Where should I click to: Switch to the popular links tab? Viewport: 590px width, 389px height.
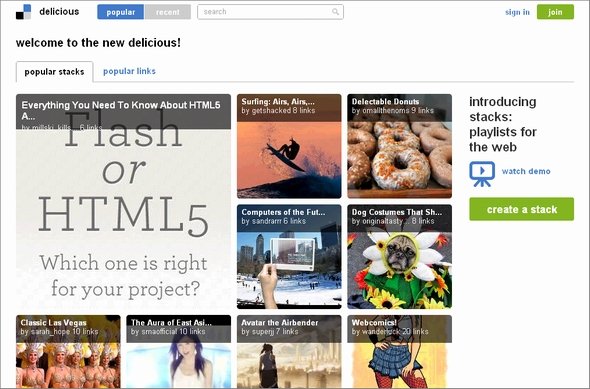[x=129, y=71]
